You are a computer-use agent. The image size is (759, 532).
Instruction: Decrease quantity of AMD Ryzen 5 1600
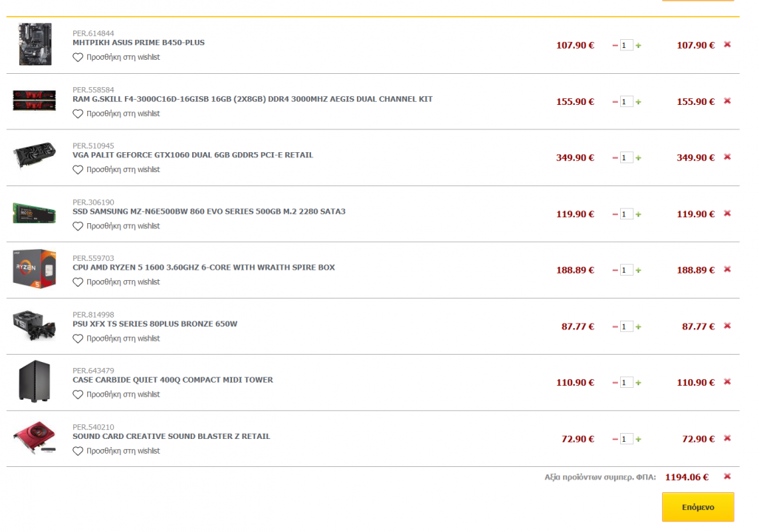(615, 270)
